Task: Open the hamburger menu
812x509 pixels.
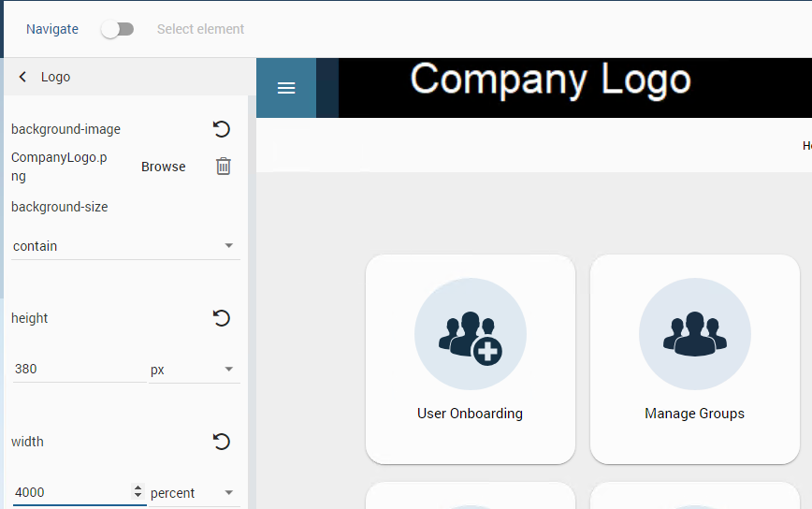Action: click(x=286, y=88)
